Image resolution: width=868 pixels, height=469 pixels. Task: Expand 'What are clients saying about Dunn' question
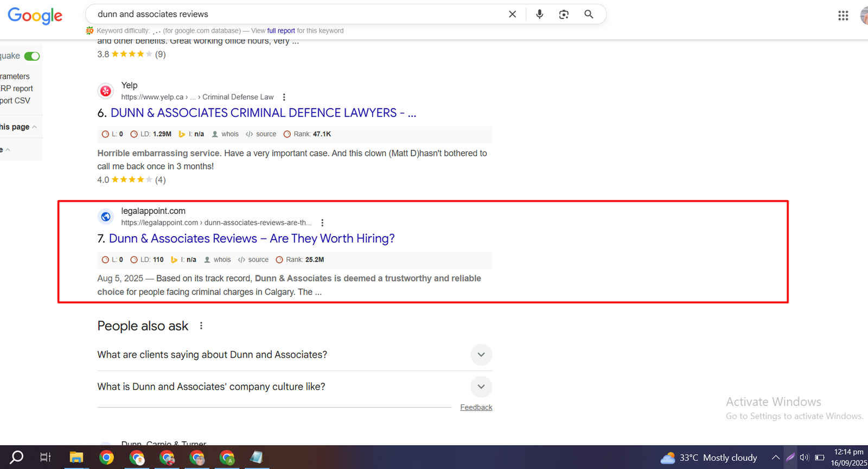481,354
